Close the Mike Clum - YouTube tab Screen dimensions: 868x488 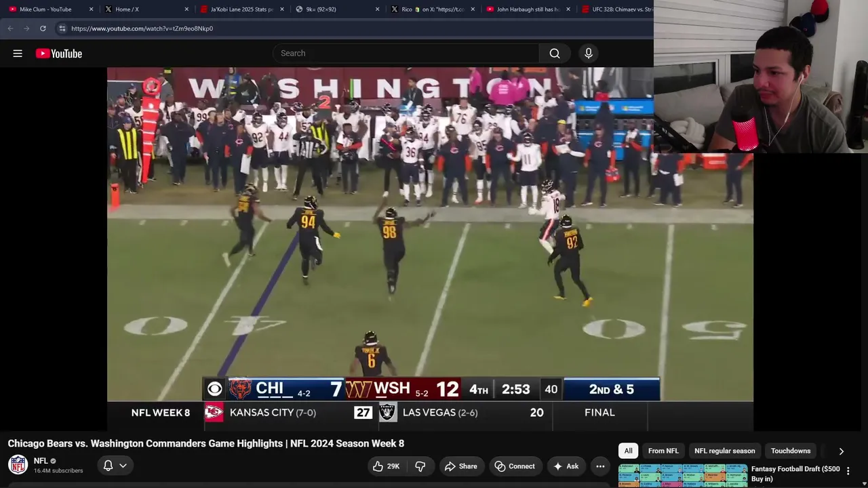(x=91, y=9)
